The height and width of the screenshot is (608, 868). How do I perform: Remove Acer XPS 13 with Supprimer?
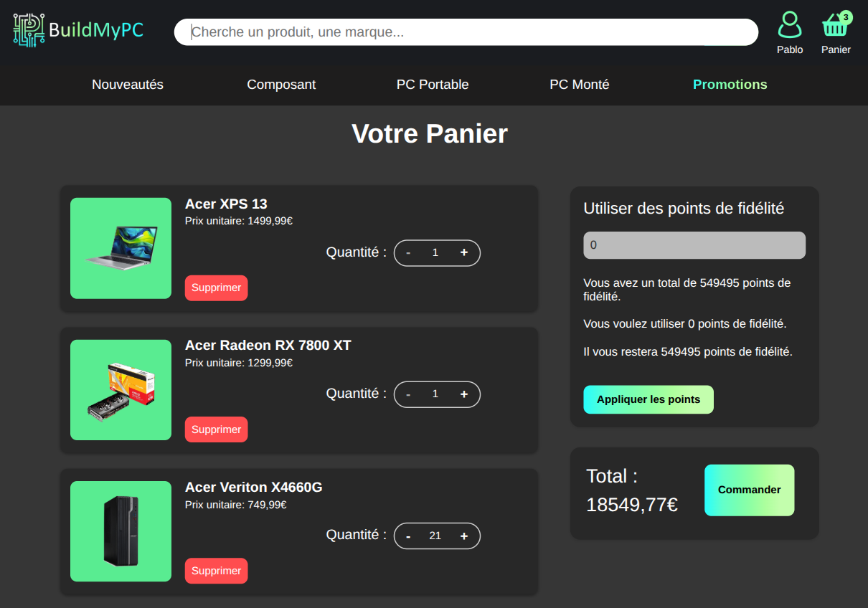click(216, 288)
